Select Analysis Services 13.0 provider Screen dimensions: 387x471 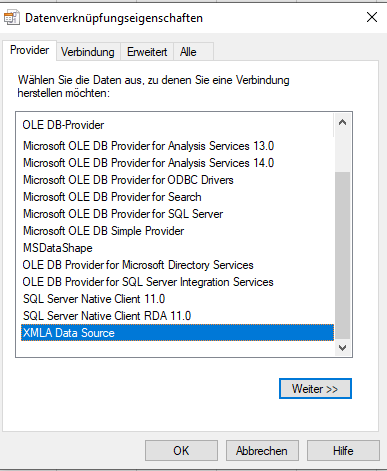[148, 146]
